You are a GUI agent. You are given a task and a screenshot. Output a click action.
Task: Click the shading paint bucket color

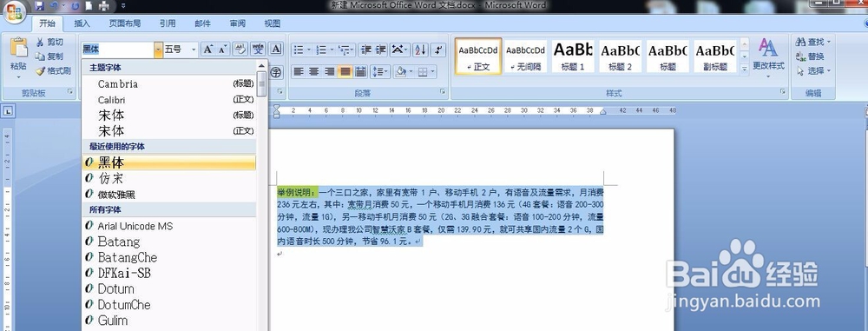click(x=400, y=71)
